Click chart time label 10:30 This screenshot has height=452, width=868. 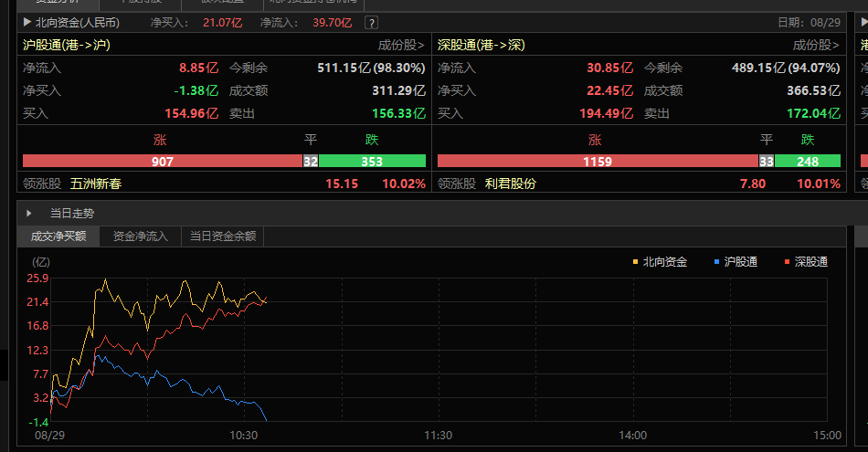tap(244, 436)
